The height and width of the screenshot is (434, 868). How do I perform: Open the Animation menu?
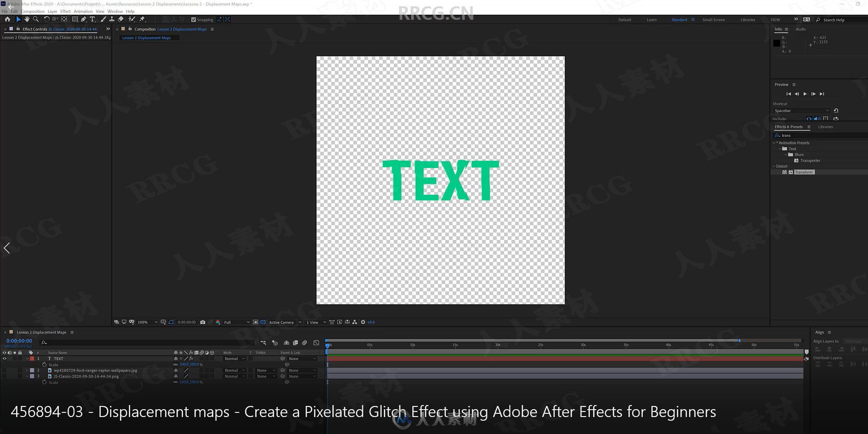(x=83, y=11)
